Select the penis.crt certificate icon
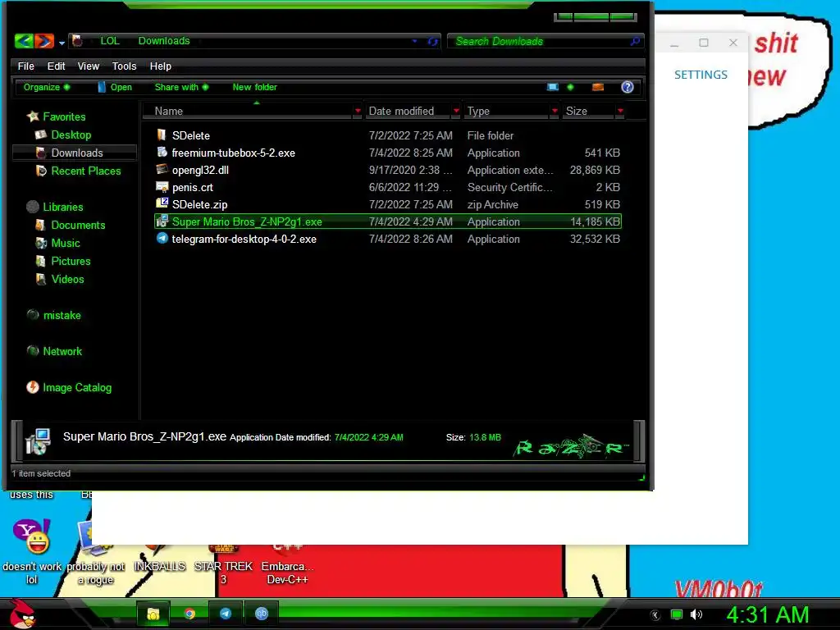840x630 pixels. tap(162, 186)
